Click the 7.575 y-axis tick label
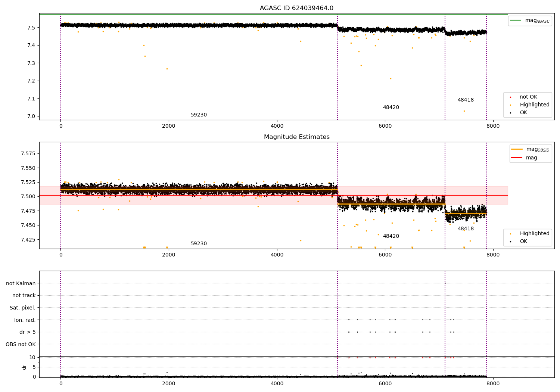Viewport: 560px width, 392px height. click(28, 154)
